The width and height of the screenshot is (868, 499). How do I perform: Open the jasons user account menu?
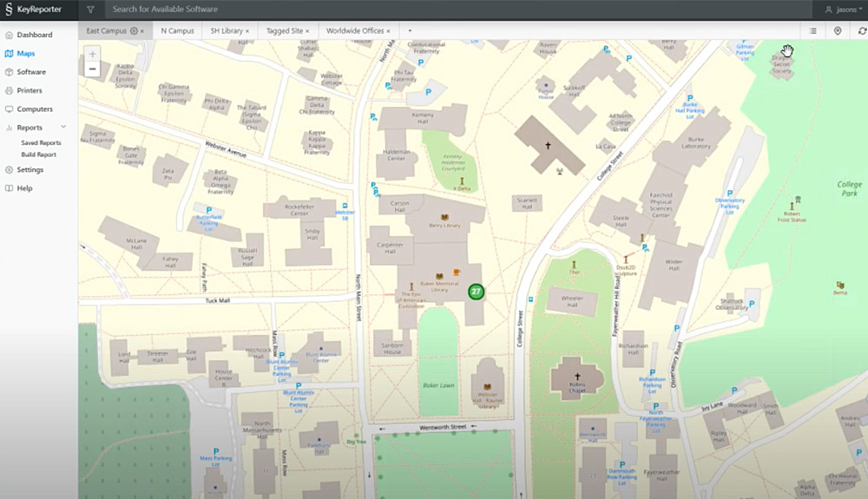pyautogui.click(x=843, y=10)
